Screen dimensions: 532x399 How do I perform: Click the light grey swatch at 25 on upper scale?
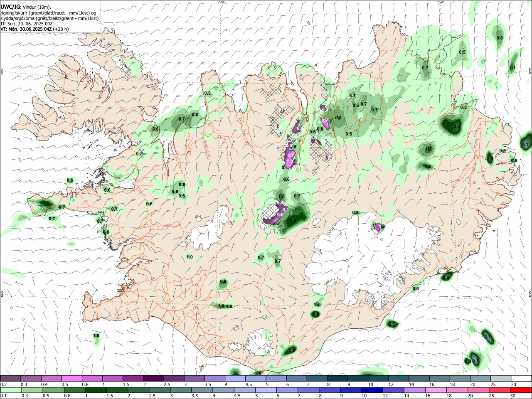pos(501,378)
